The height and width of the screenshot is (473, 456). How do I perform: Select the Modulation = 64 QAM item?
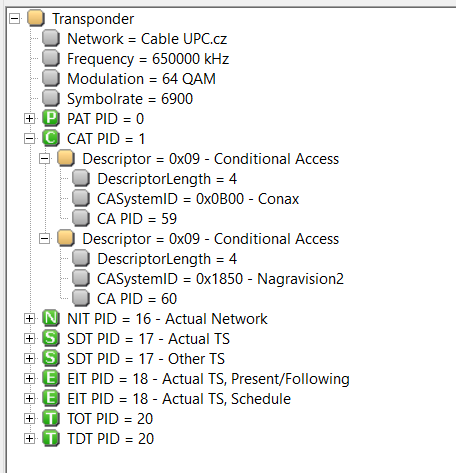(x=141, y=79)
